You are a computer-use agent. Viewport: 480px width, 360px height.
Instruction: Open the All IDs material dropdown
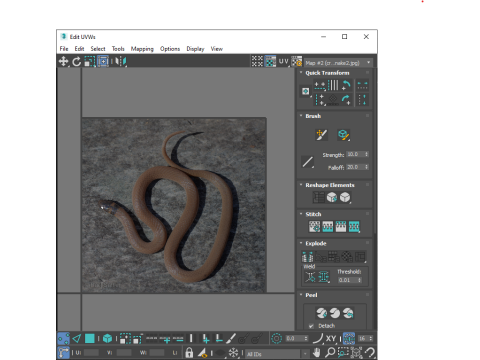click(x=277, y=354)
